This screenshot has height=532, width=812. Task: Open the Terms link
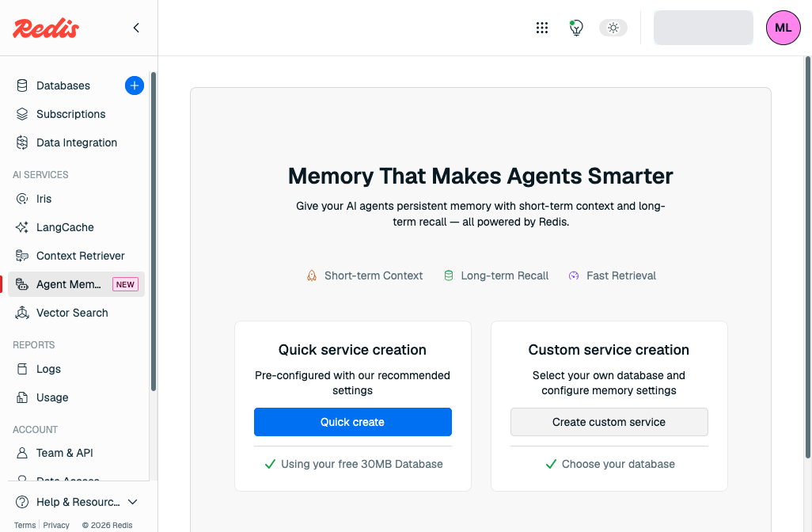[x=25, y=525]
